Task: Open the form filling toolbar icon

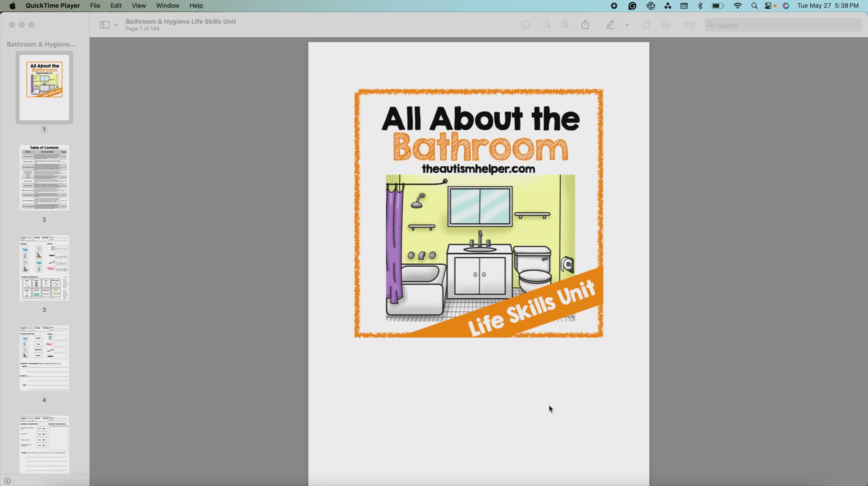Action: [x=689, y=25]
